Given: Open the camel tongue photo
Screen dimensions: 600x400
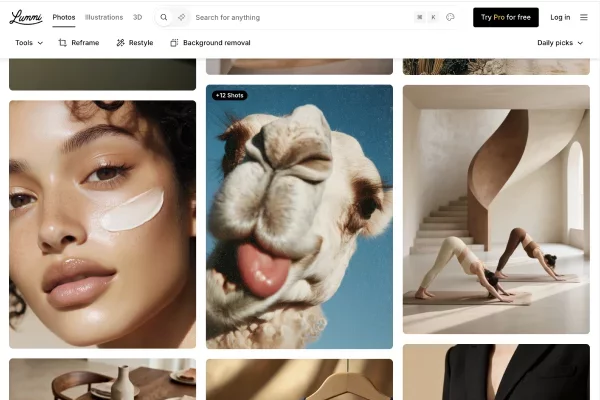Looking at the screenshot, I should coord(299,230).
